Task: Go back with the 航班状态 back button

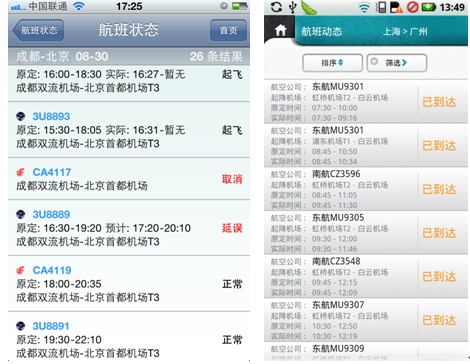Action: pyautogui.click(x=38, y=30)
